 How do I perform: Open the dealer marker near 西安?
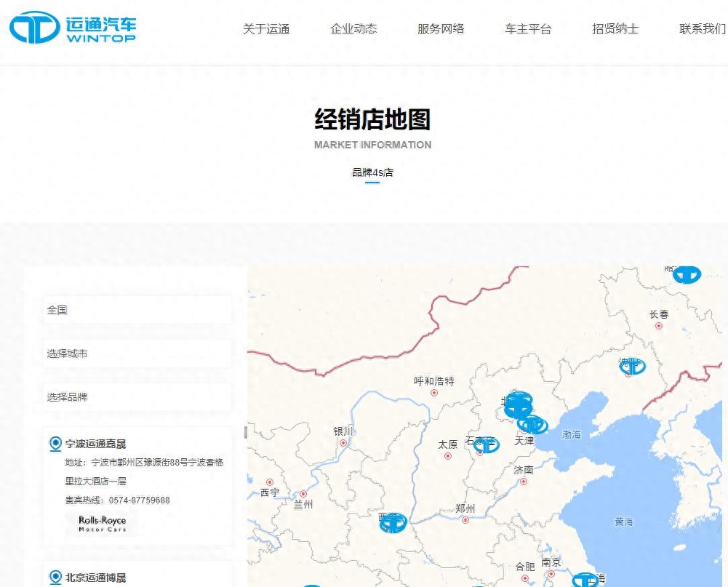click(393, 521)
